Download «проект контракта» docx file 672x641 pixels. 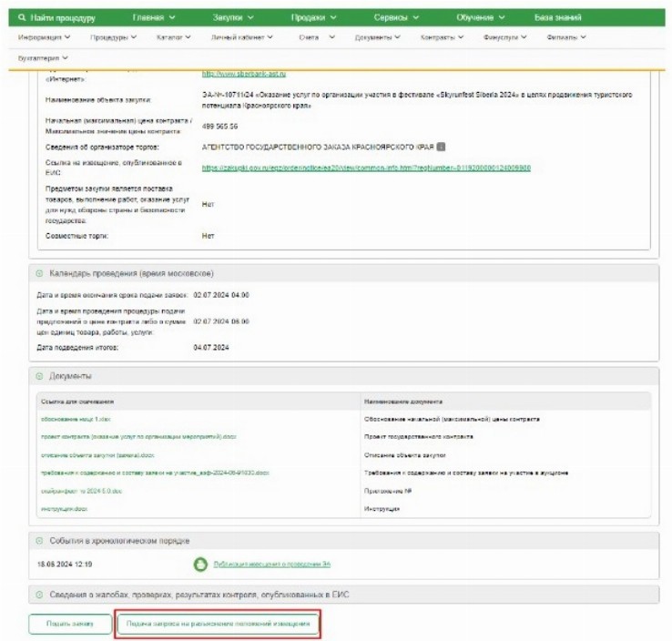(x=138, y=437)
